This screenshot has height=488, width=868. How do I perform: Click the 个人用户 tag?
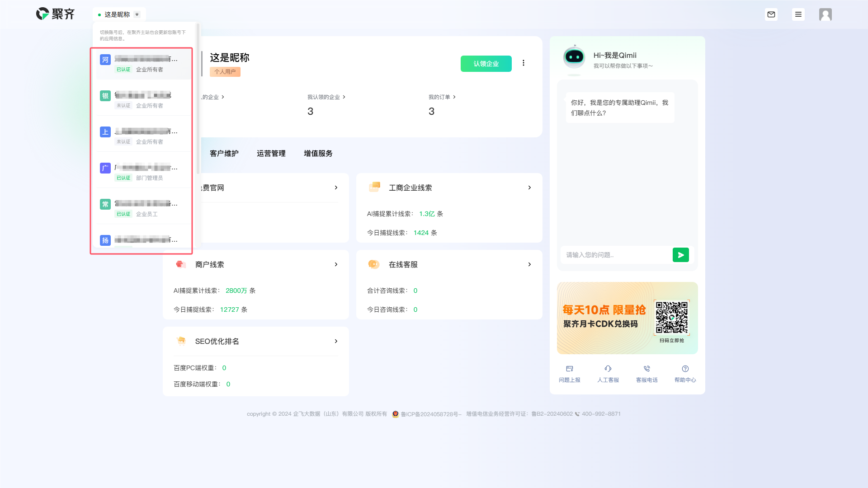(x=225, y=72)
